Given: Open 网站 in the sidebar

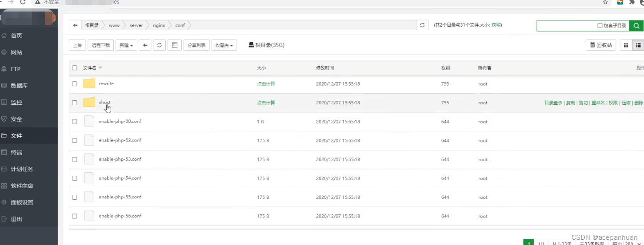Looking at the screenshot, I should click(x=16, y=52).
